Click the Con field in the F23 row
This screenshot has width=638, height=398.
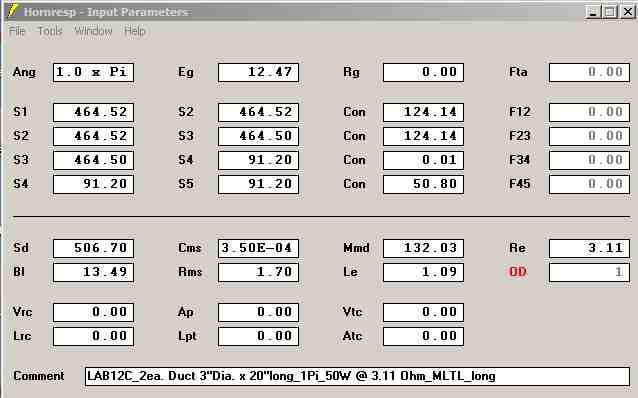(x=423, y=136)
